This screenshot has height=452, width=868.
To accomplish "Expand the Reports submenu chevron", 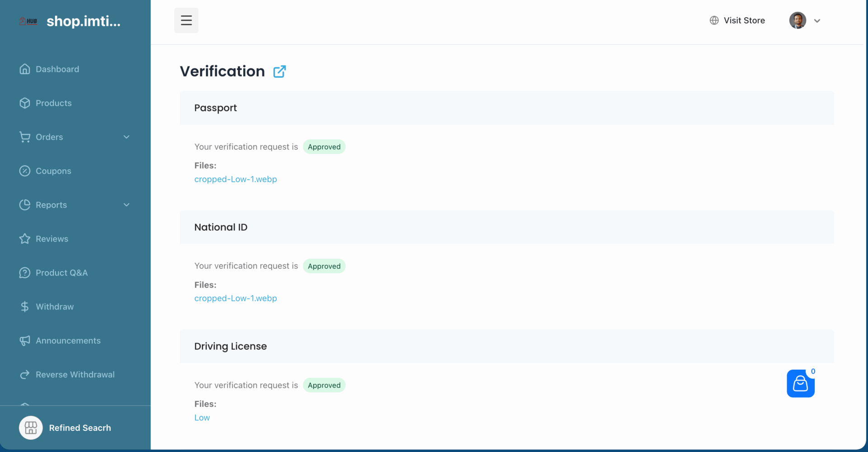I will click(x=127, y=205).
